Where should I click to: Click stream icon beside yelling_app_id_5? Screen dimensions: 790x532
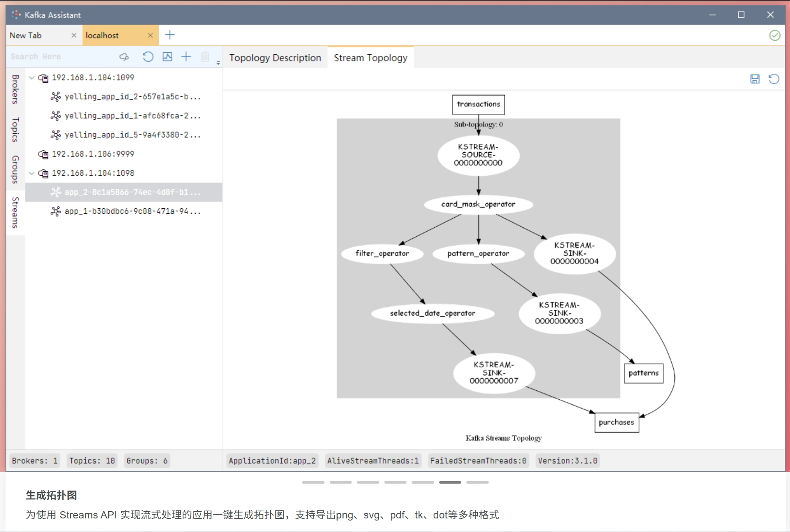click(x=56, y=135)
